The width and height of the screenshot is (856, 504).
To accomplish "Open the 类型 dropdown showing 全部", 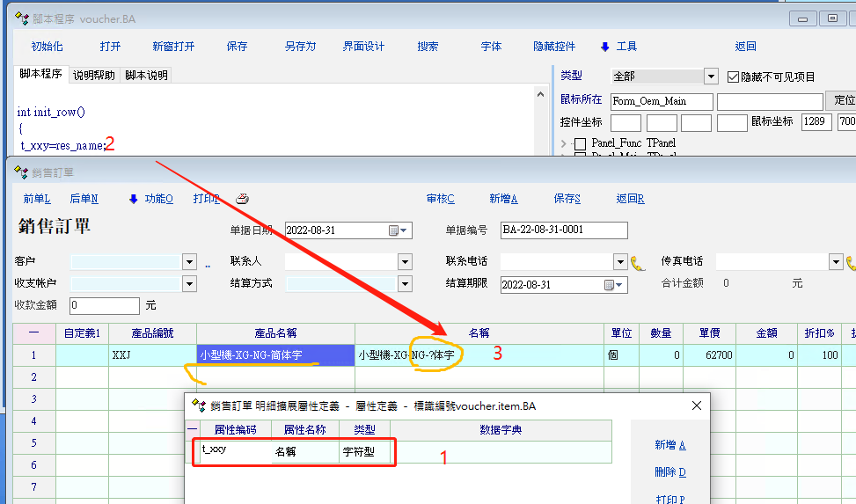I will pos(710,77).
